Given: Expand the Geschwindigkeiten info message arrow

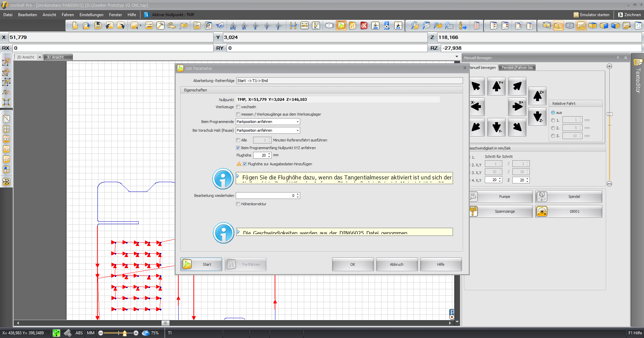Looking at the screenshot, I should tap(238, 232).
